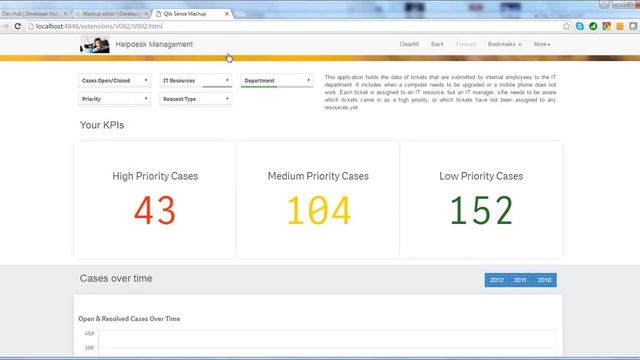Click the green round extension icon

(x=593, y=26)
